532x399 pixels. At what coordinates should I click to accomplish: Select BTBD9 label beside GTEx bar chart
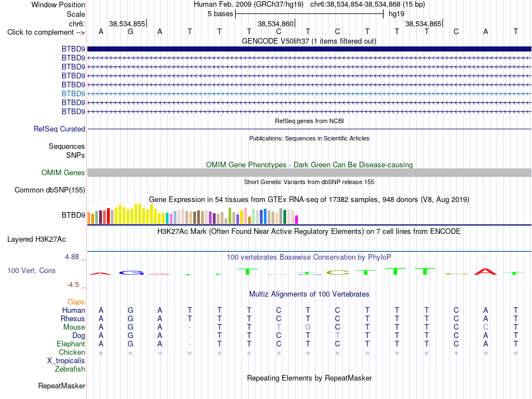73,215
